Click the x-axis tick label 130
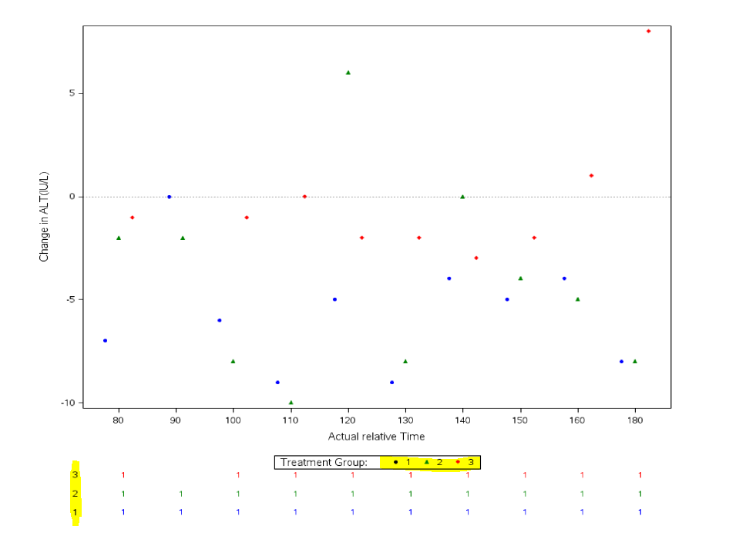 [405, 420]
